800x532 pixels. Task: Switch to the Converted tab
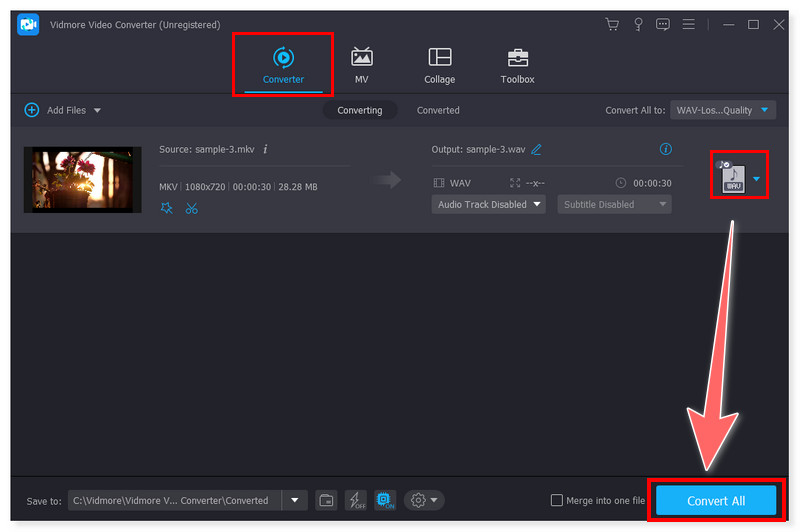tap(438, 110)
